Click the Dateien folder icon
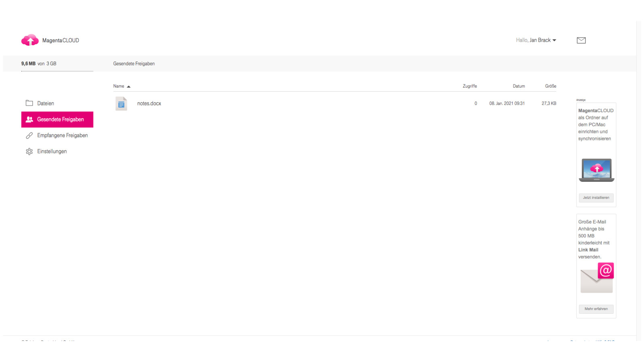 [x=29, y=103]
